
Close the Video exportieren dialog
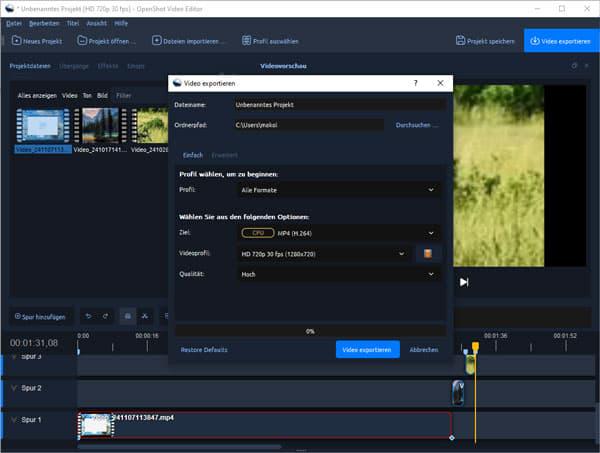(440, 83)
